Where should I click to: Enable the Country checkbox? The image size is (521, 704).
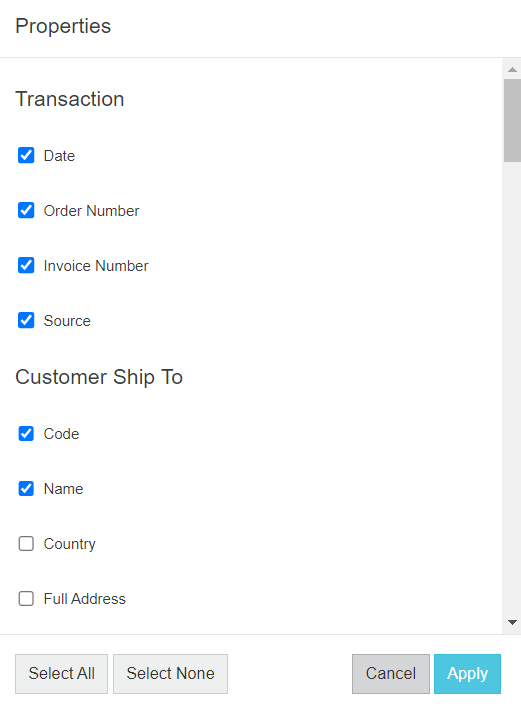[26, 544]
